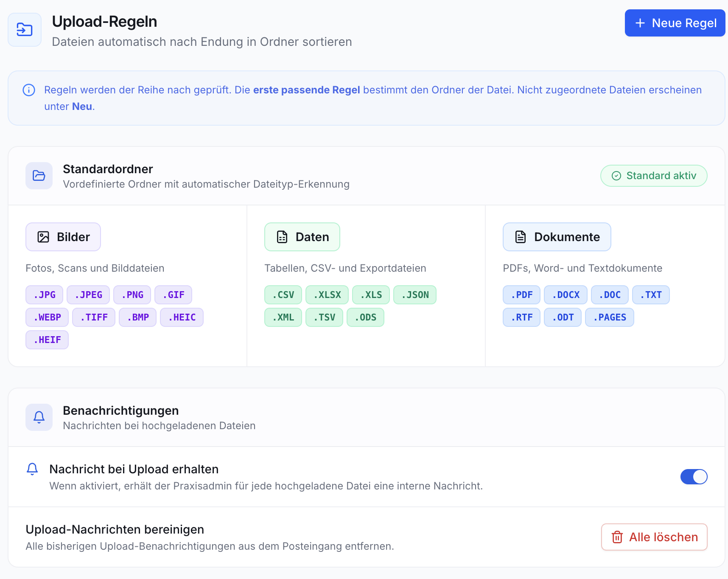728x579 pixels.
Task: Click the .HEIF extension tag
Action: [x=47, y=340]
